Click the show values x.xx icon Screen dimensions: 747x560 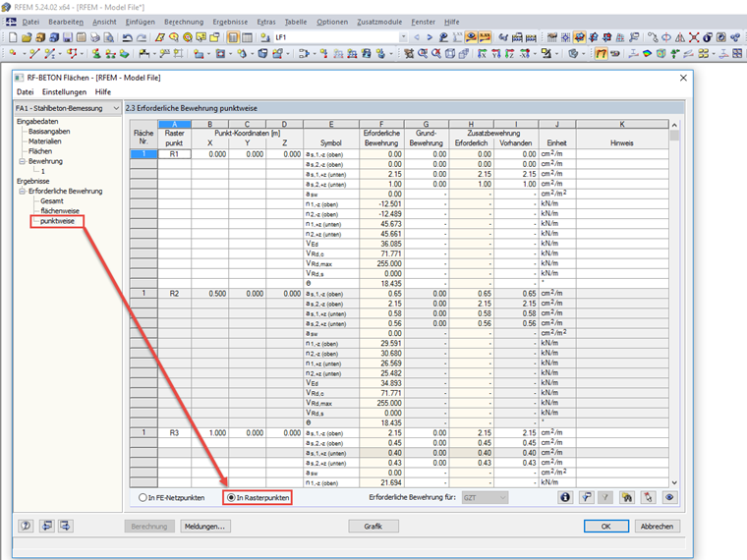pyautogui.click(x=485, y=37)
